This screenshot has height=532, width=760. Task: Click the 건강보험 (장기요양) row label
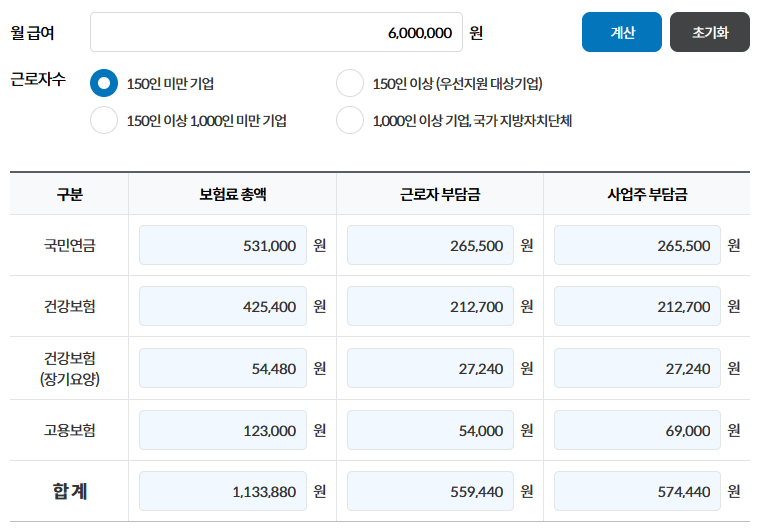point(70,368)
